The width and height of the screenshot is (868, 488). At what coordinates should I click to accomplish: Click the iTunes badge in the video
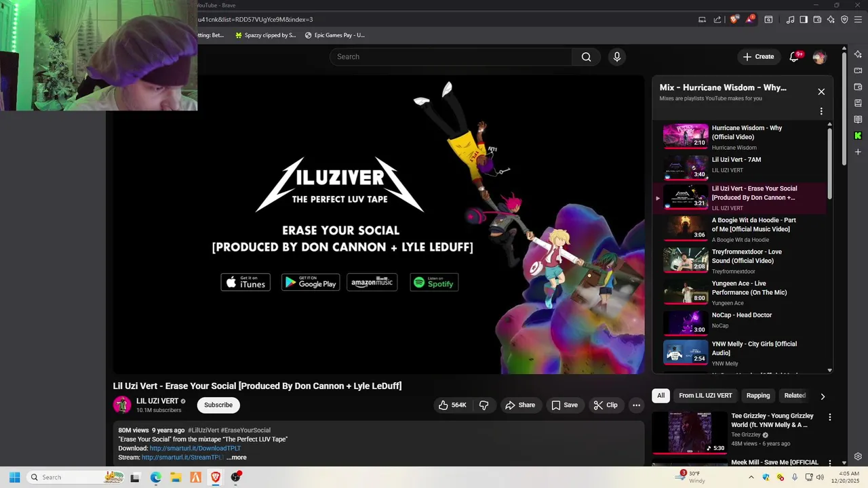(245, 283)
